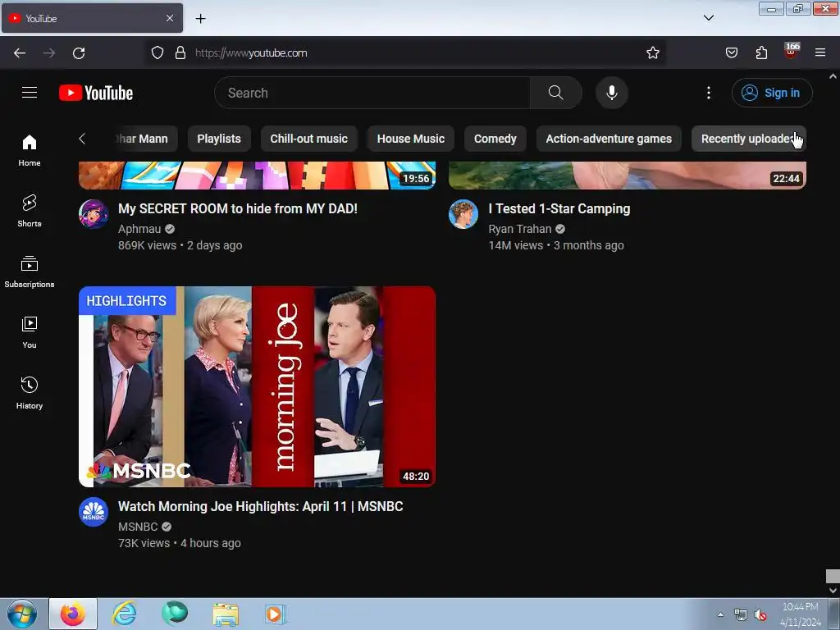Viewport: 840px width, 630px height.
Task: Start voice search with microphone icon
Action: 611,93
